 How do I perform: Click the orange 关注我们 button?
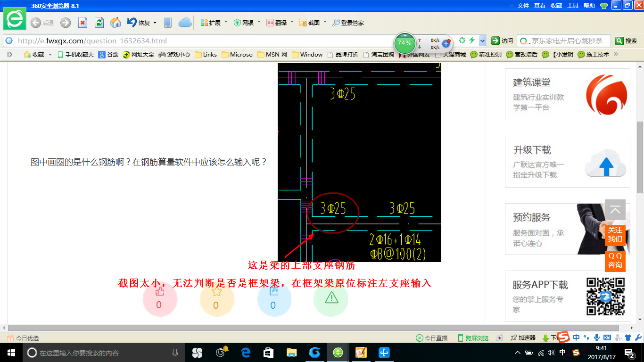tap(615, 235)
